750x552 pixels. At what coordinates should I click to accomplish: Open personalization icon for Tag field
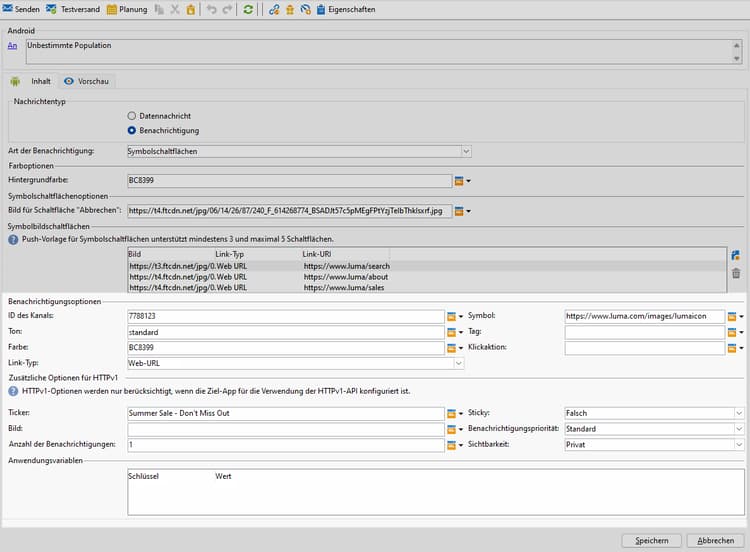tap(735, 332)
